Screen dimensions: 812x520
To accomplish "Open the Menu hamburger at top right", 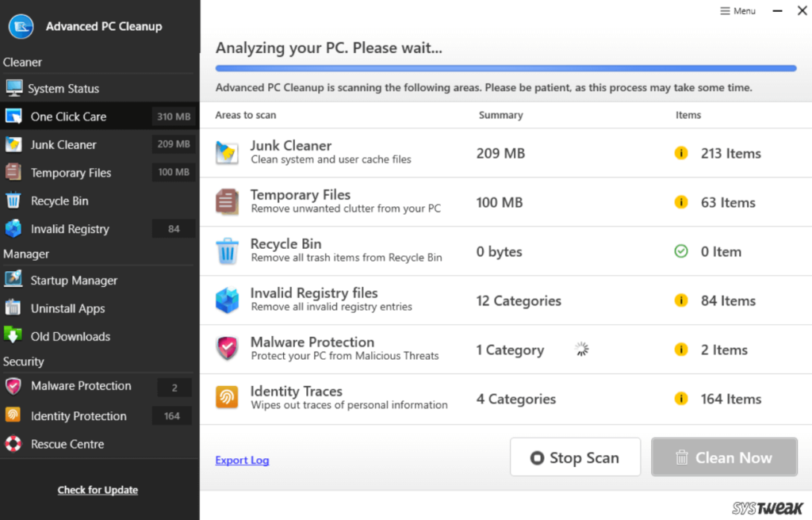I will (738, 11).
